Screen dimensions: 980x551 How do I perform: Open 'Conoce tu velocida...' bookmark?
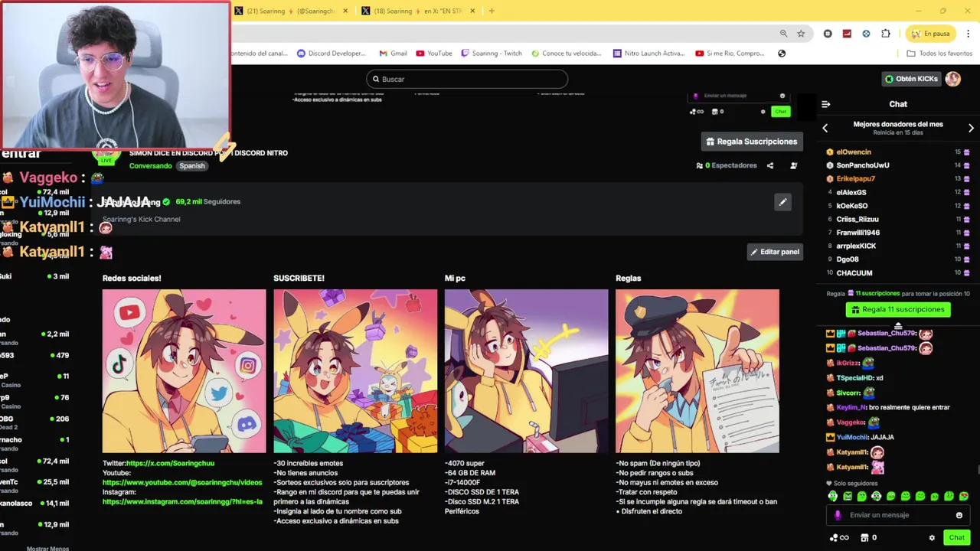(x=566, y=54)
